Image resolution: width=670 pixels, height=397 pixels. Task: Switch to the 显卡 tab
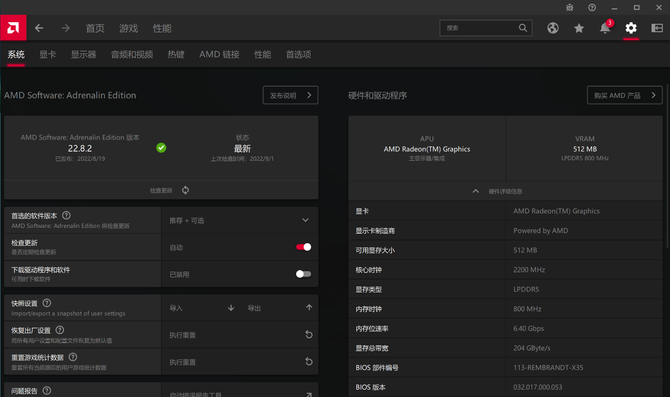pyautogui.click(x=47, y=54)
